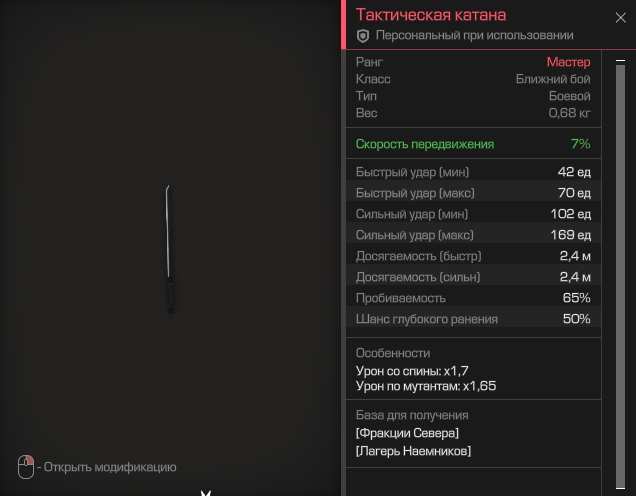Select the Скорость передвижения bonus row
This screenshot has width=636, height=496.
(x=473, y=144)
